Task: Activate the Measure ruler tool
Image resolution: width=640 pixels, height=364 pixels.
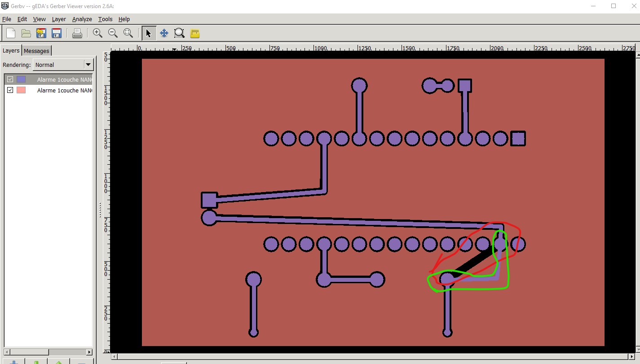Action: (194, 33)
